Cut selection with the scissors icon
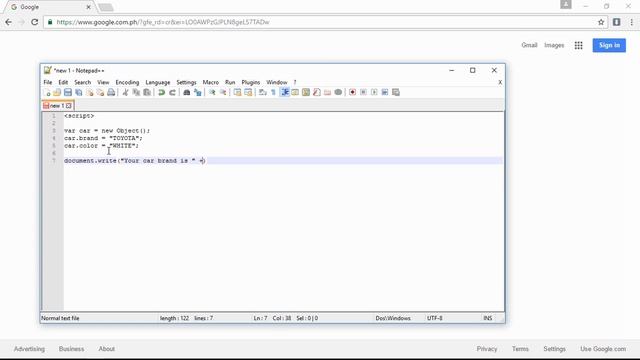 (125, 93)
